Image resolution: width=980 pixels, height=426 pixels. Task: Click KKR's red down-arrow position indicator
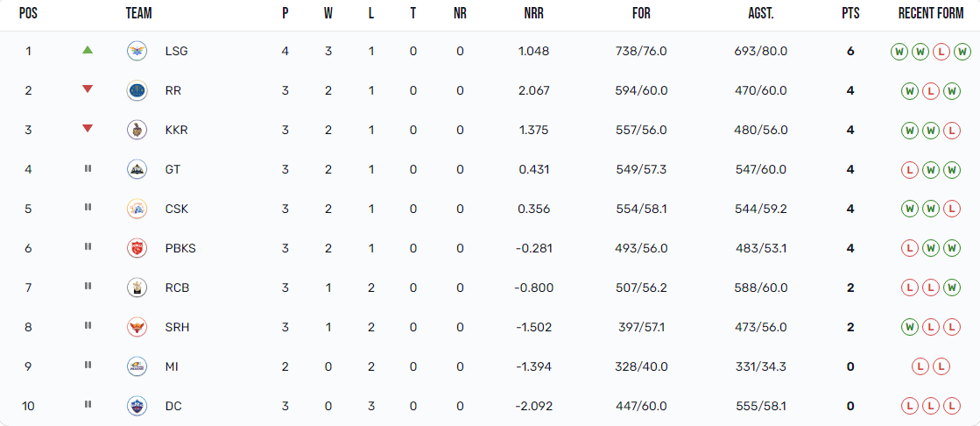87,129
